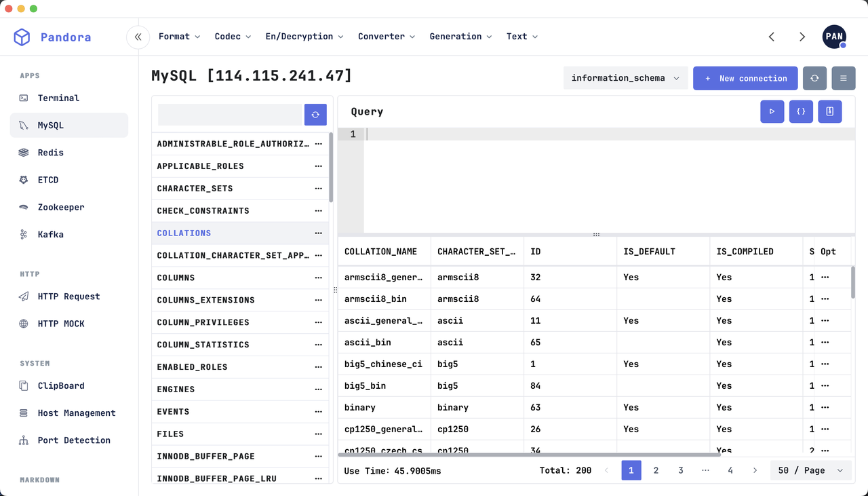Open HTTP Request tool
Image resolution: width=868 pixels, height=496 pixels.
tap(69, 297)
